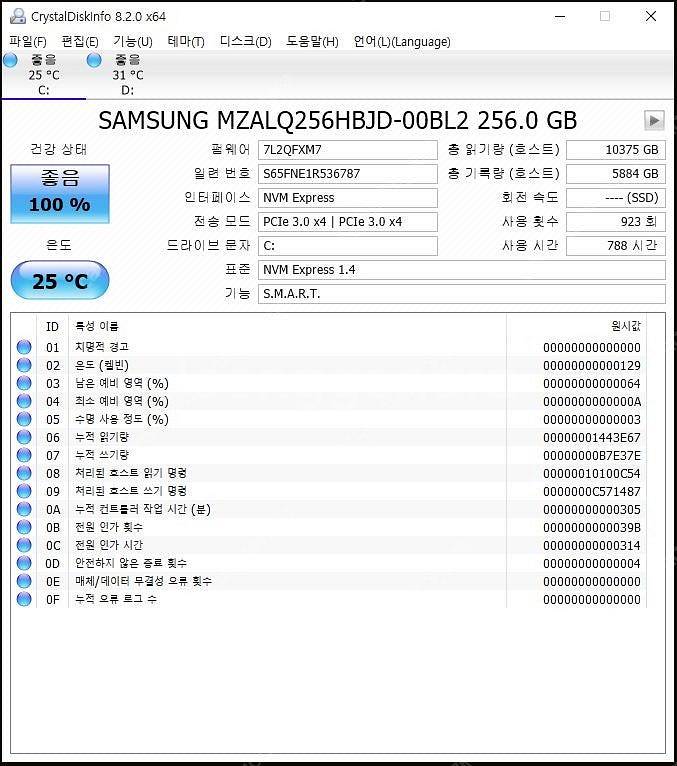This screenshot has height=766, width=677.
Task: Select the 온도 (켈빈) attribute name
Action: pyautogui.click(x=102, y=365)
